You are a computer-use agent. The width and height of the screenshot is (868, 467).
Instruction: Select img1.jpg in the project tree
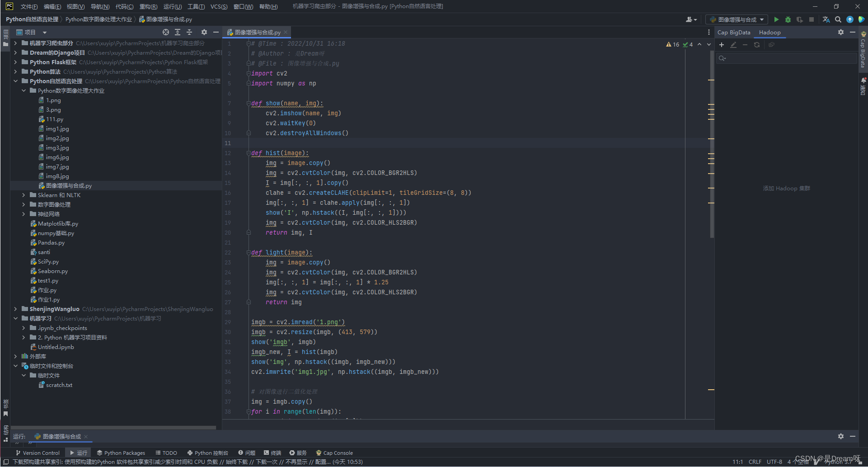(57, 129)
